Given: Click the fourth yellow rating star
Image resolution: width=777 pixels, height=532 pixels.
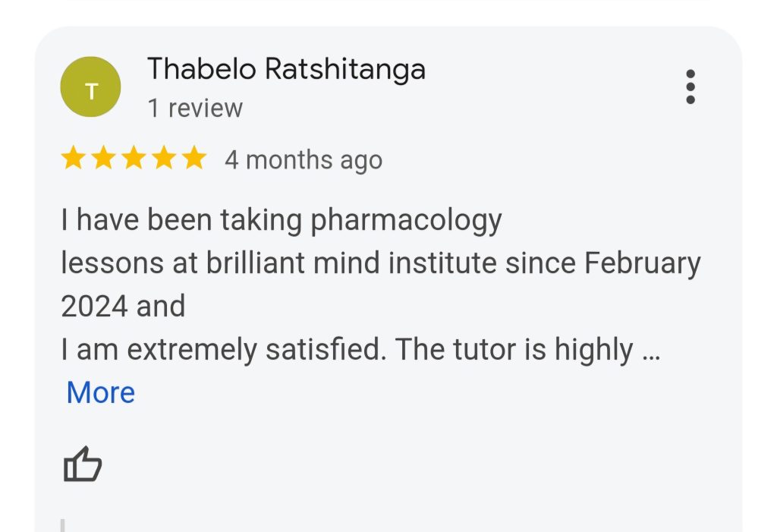Looking at the screenshot, I should pyautogui.click(x=164, y=159).
